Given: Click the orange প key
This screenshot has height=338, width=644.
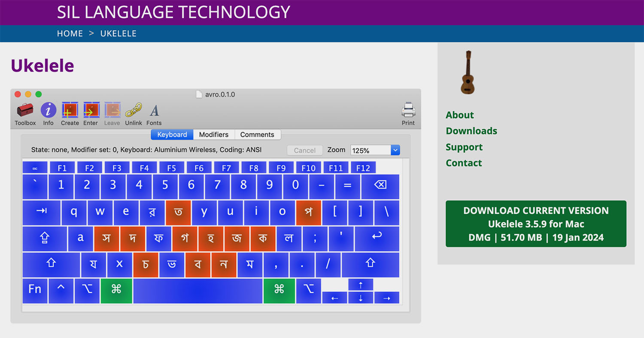Looking at the screenshot, I should pos(309,213).
